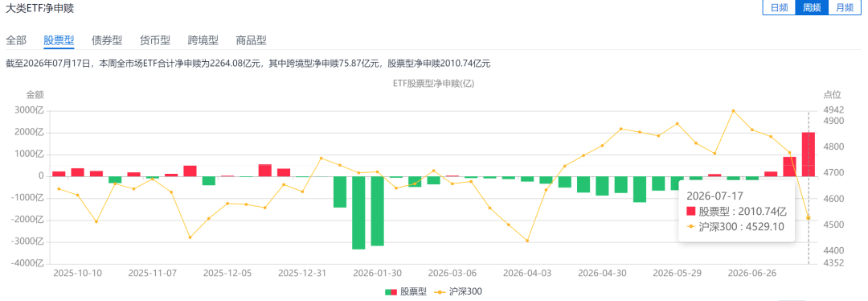This screenshot has height=301, width=868.
Task: Switch to 货币型 tab
Action: coord(155,40)
